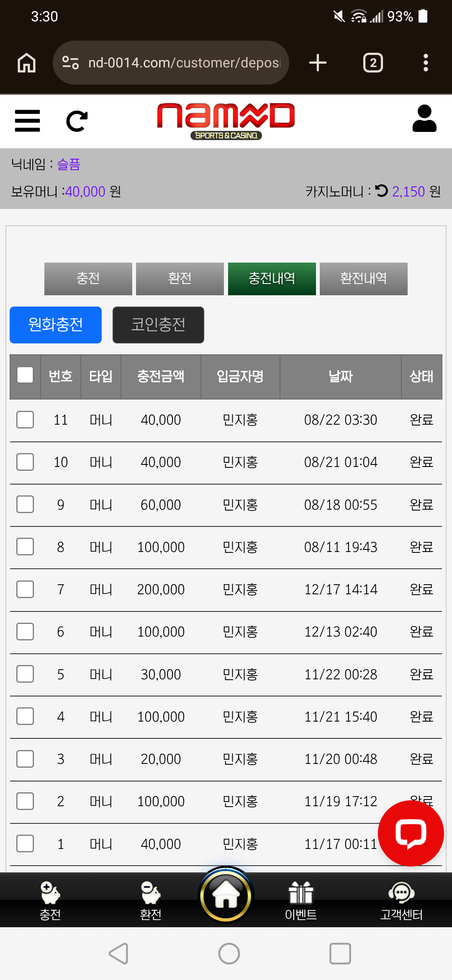This screenshot has height=980, width=452.
Task: Switch to the 환전내역 tab
Action: 364,279
